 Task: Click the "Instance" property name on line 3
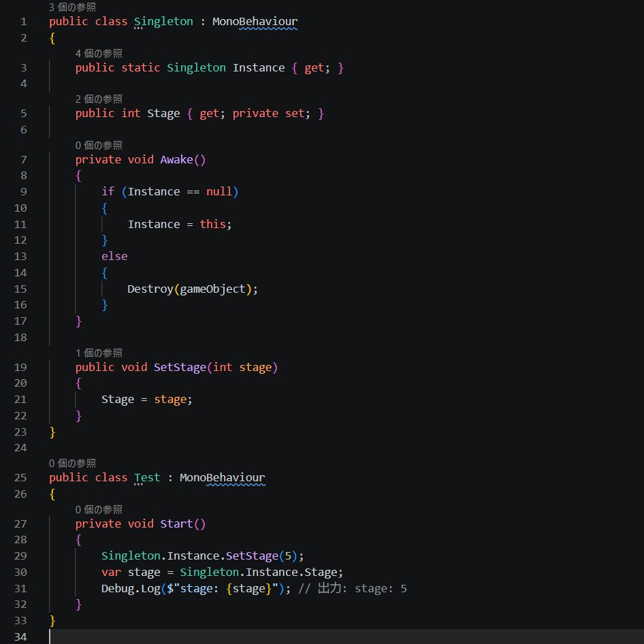point(258,68)
